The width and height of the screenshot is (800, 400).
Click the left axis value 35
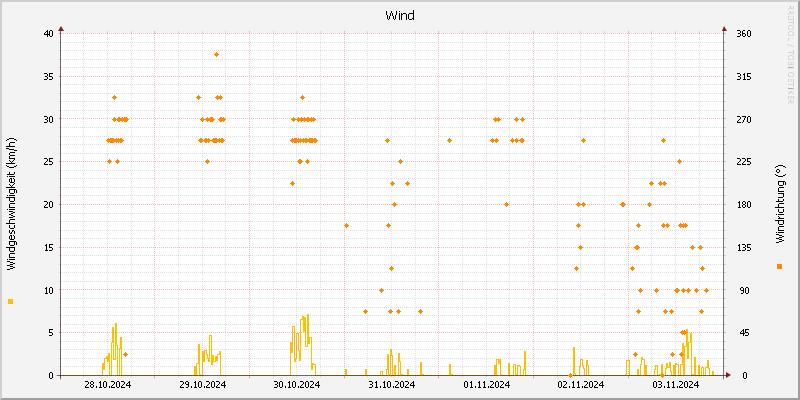(48, 77)
